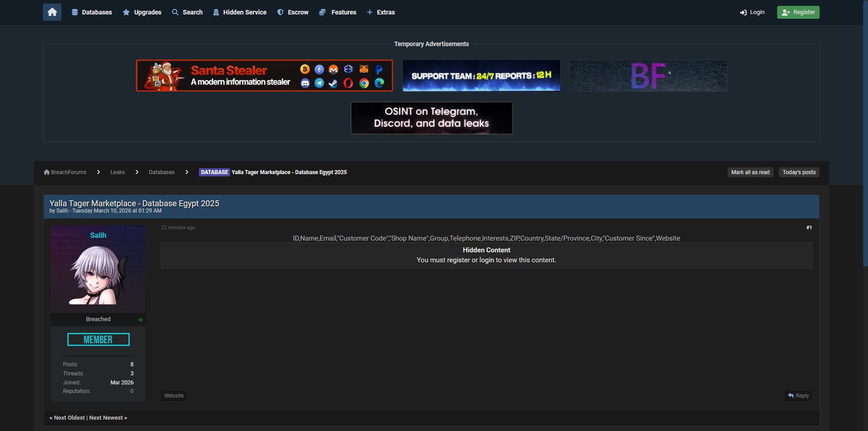Open Search with the magnifier icon
868x431 pixels.
coord(175,12)
